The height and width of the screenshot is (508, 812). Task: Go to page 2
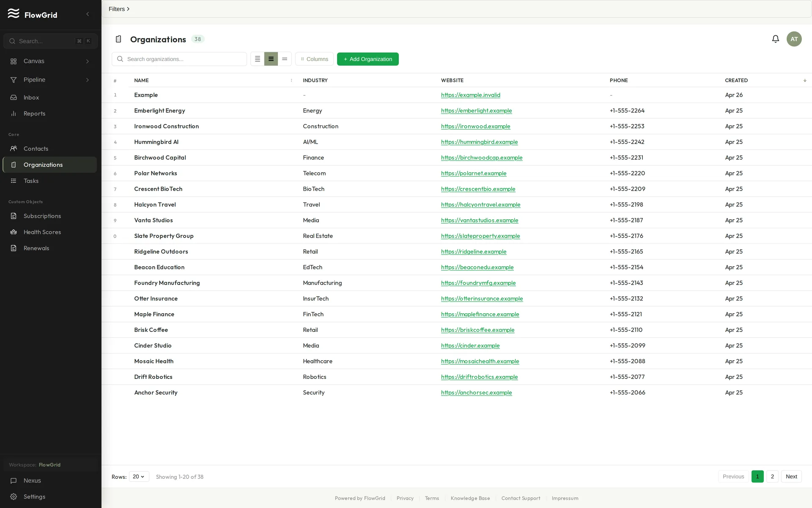click(x=772, y=477)
